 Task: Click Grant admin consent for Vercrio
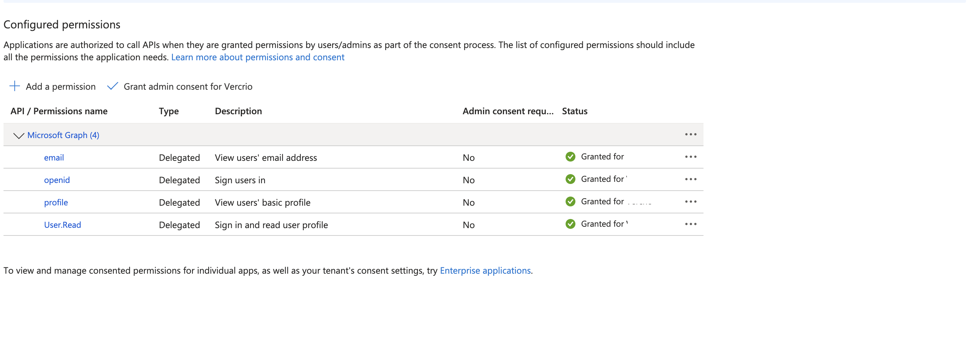(180, 87)
